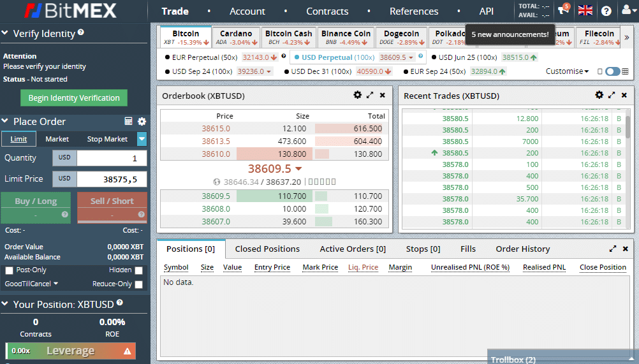Expand the Orderbook panel fullscreen
This screenshot has height=364, width=639.
pyautogui.click(x=370, y=95)
